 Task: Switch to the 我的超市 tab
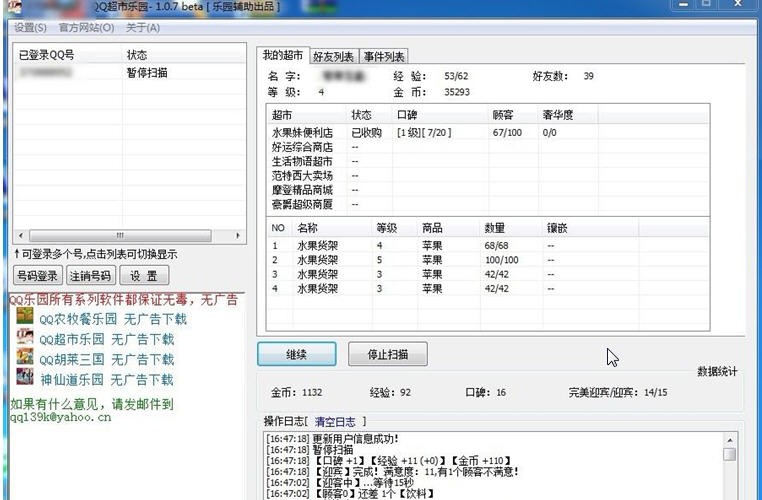pos(283,55)
